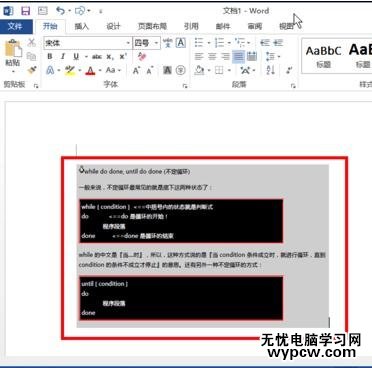372x368 pixels.
Task: Open the font name dropdown arrow
Action: point(128,43)
